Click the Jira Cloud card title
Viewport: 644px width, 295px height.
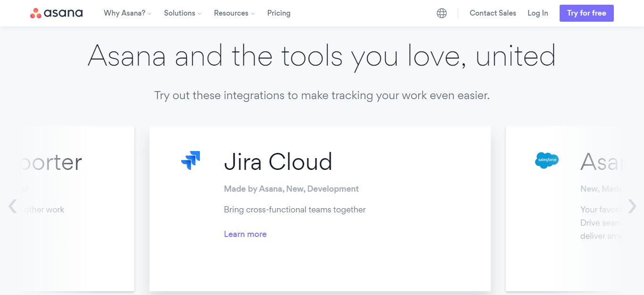tap(278, 162)
